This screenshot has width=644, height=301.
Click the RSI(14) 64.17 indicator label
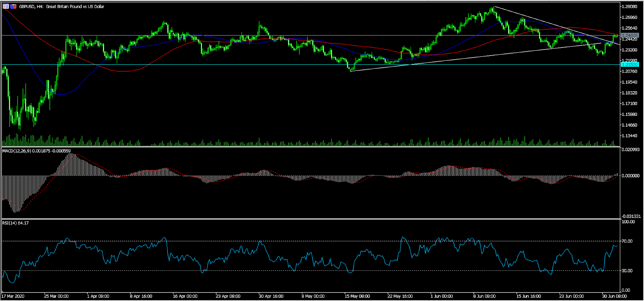tap(15, 223)
